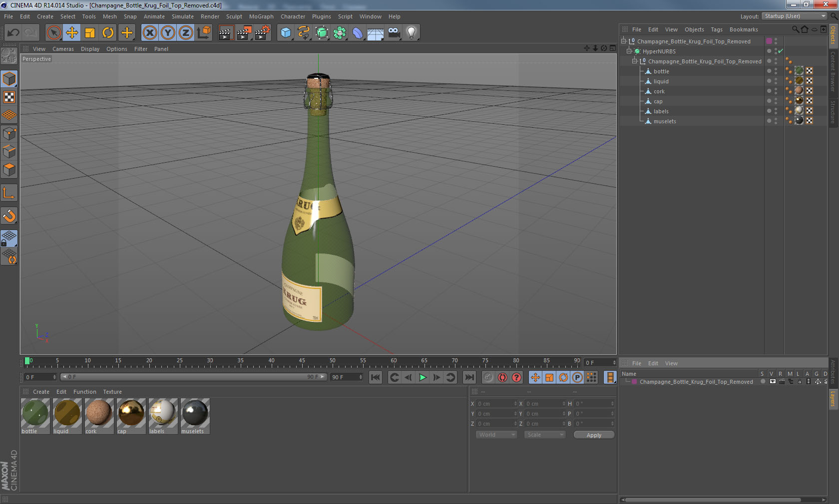Screen dimensions: 839x504
Task: Toggle visibility dots for bottle object
Action: (x=776, y=71)
